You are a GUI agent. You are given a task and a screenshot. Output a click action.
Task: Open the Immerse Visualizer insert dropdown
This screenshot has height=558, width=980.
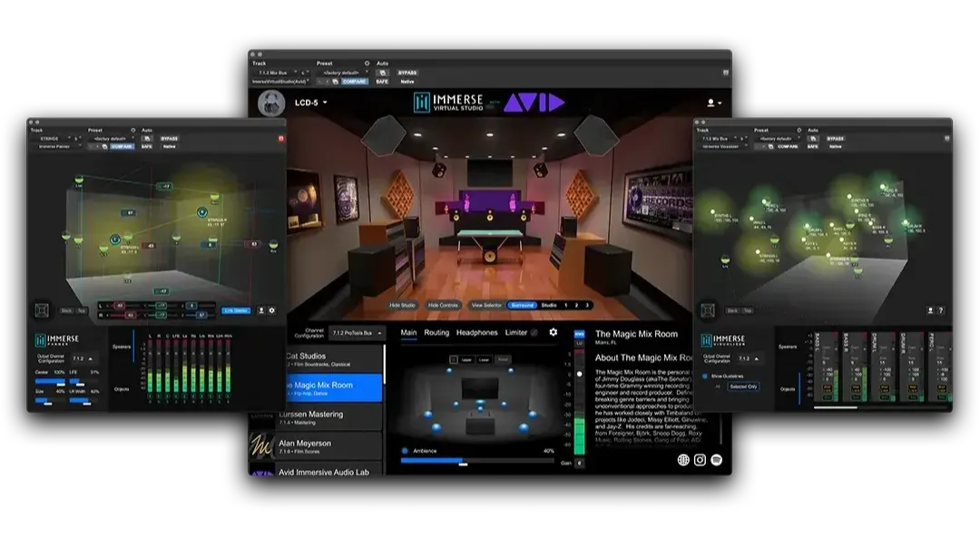[x=724, y=147]
